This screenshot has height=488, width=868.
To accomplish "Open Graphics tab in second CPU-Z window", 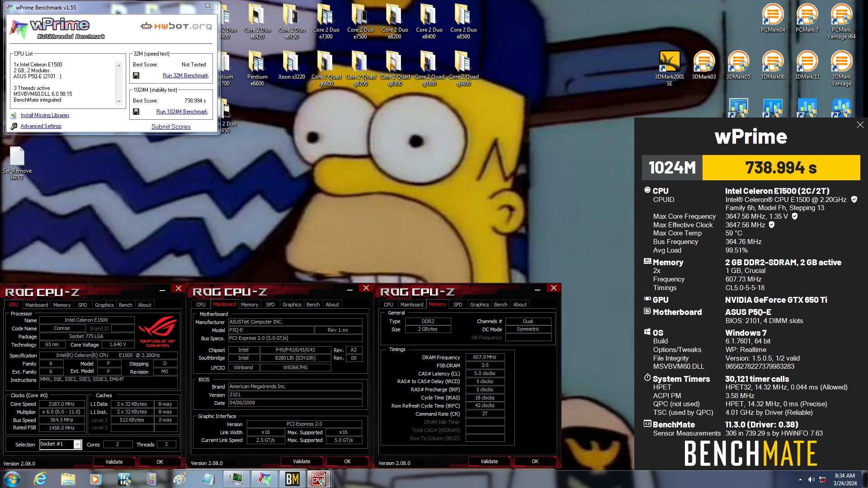I will pos(292,305).
